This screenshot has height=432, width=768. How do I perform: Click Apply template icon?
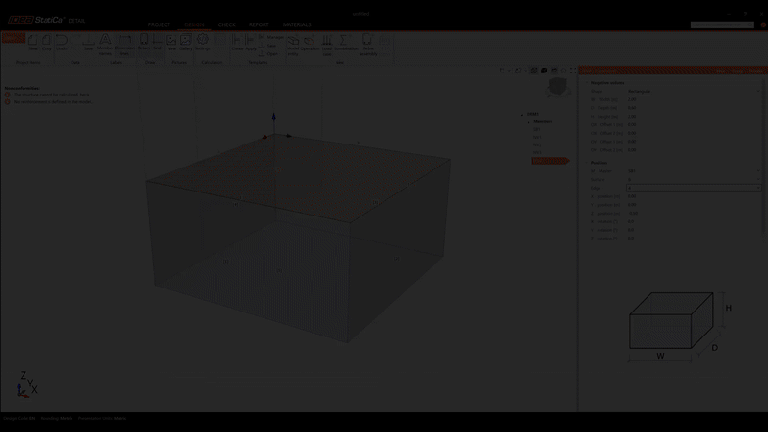(x=251, y=42)
